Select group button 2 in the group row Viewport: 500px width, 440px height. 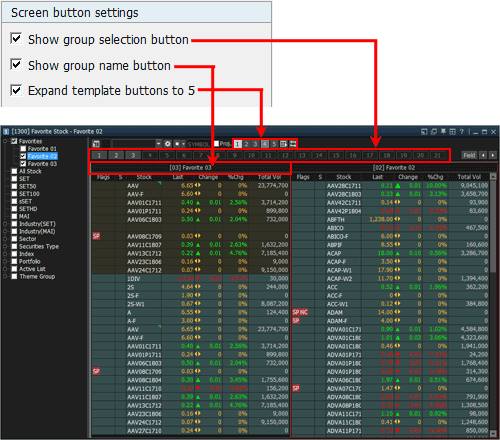click(x=116, y=155)
